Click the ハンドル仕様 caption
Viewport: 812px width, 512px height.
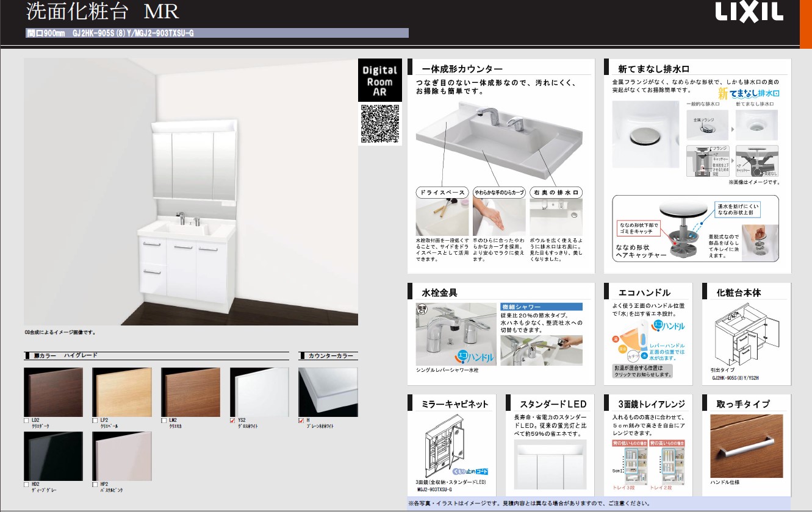(725, 483)
